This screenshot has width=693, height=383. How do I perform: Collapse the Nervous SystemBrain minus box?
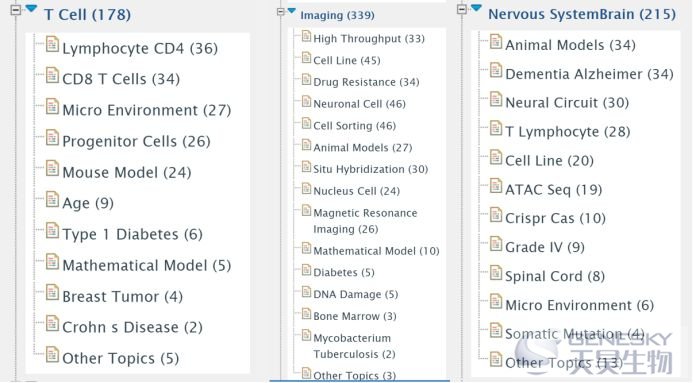pos(462,9)
